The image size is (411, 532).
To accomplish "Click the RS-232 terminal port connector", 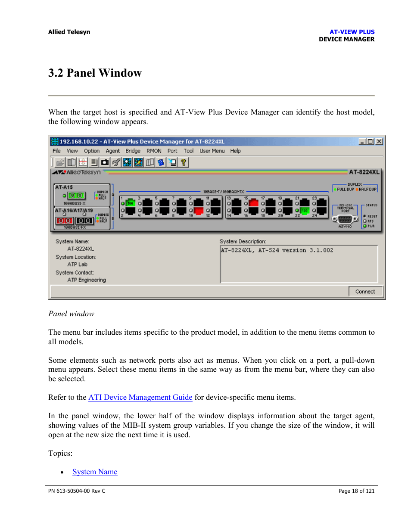I will click(x=345, y=219).
